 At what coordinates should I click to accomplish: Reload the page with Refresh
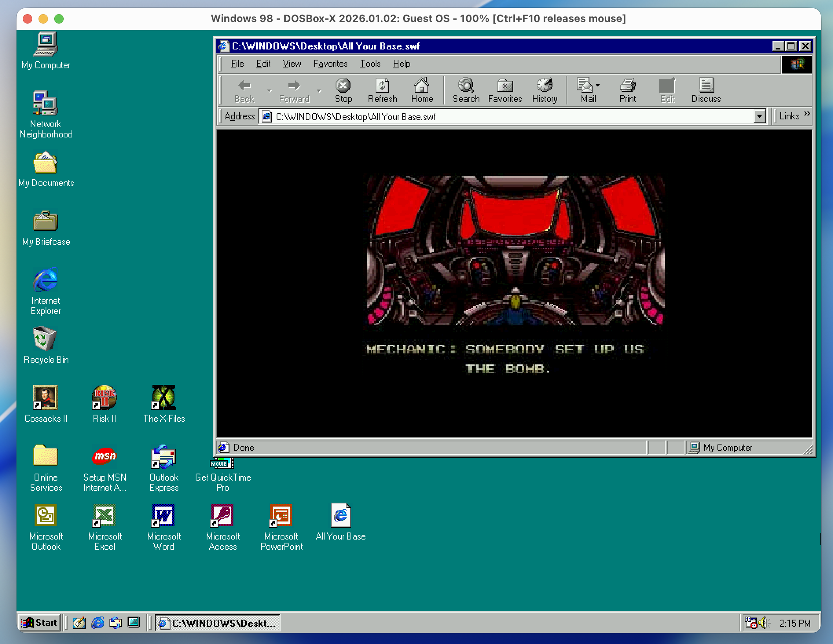(382, 91)
